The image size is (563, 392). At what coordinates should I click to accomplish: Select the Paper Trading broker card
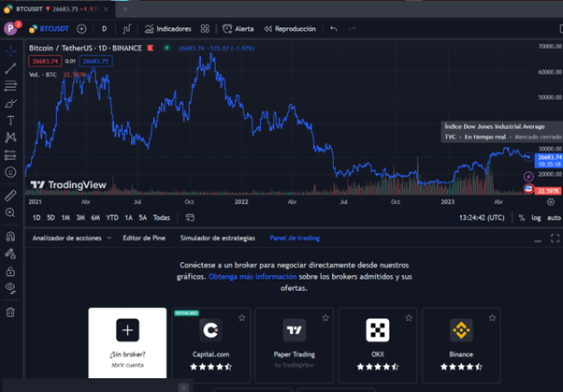coord(294,345)
